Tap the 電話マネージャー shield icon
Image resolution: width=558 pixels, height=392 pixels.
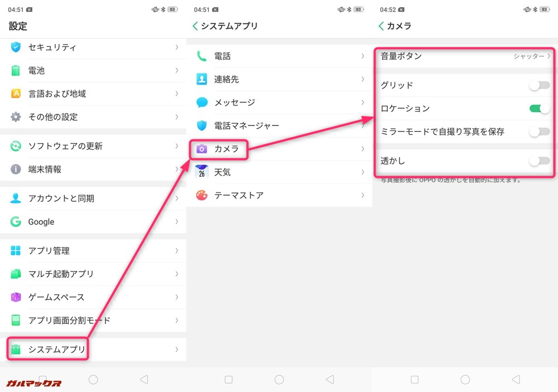point(201,125)
